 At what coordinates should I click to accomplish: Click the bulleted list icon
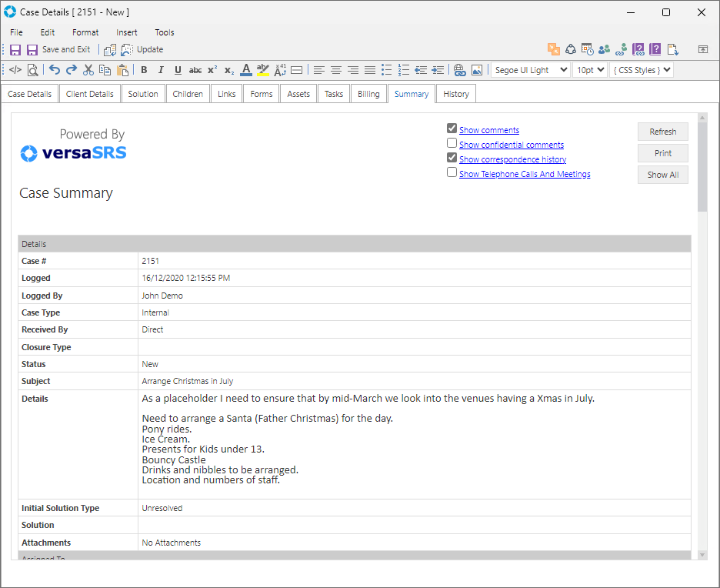click(387, 70)
